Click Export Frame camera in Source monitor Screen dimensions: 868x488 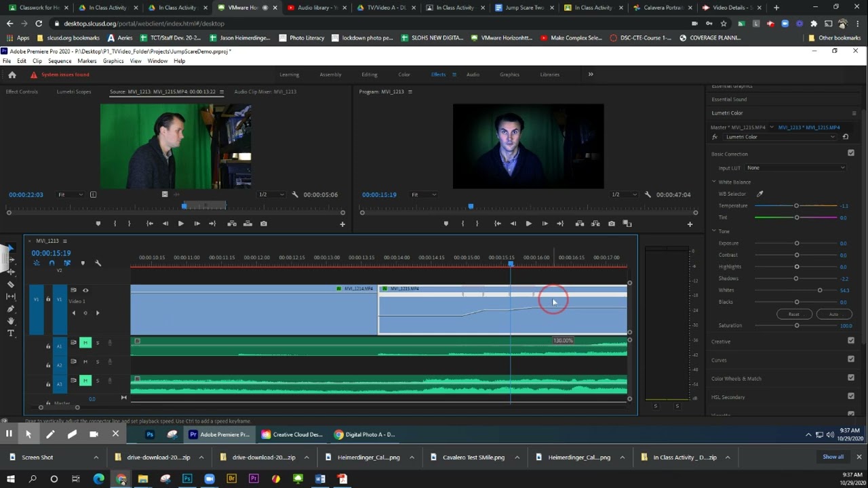coord(264,224)
